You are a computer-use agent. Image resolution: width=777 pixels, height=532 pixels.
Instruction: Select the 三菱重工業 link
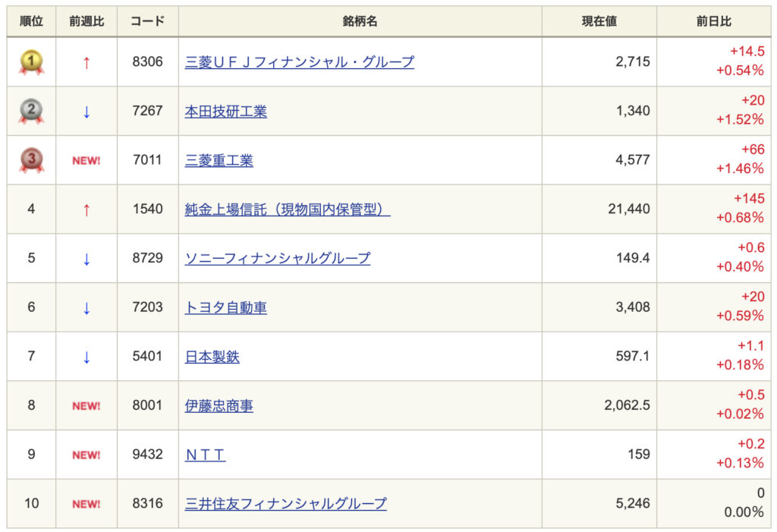coord(219,160)
